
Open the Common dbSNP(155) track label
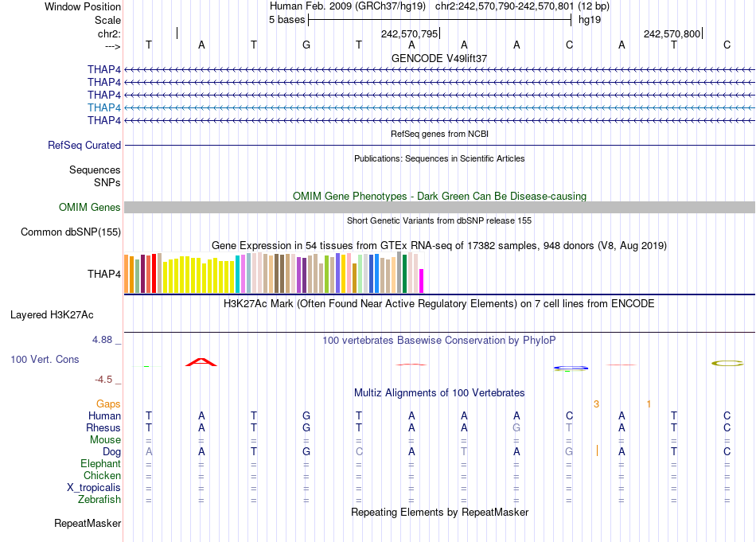coord(71,232)
